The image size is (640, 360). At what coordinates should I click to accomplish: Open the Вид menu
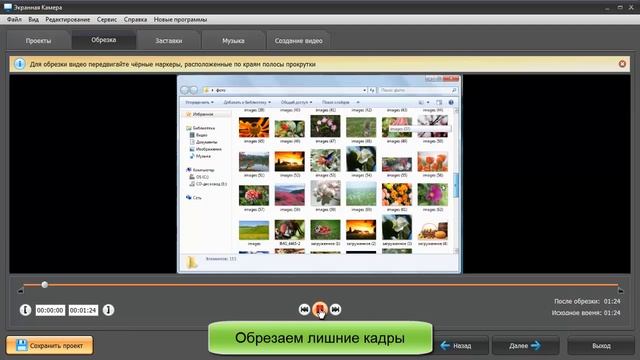pyautogui.click(x=33, y=20)
